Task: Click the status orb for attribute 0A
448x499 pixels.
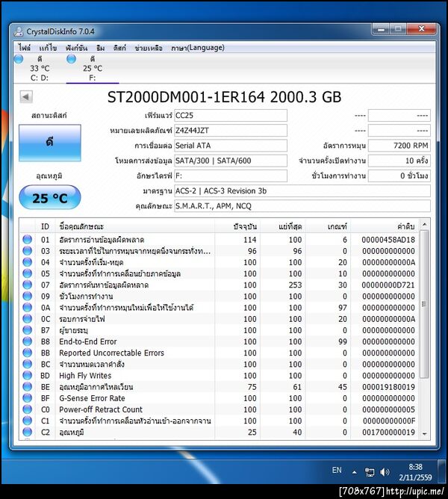Action: point(28,308)
